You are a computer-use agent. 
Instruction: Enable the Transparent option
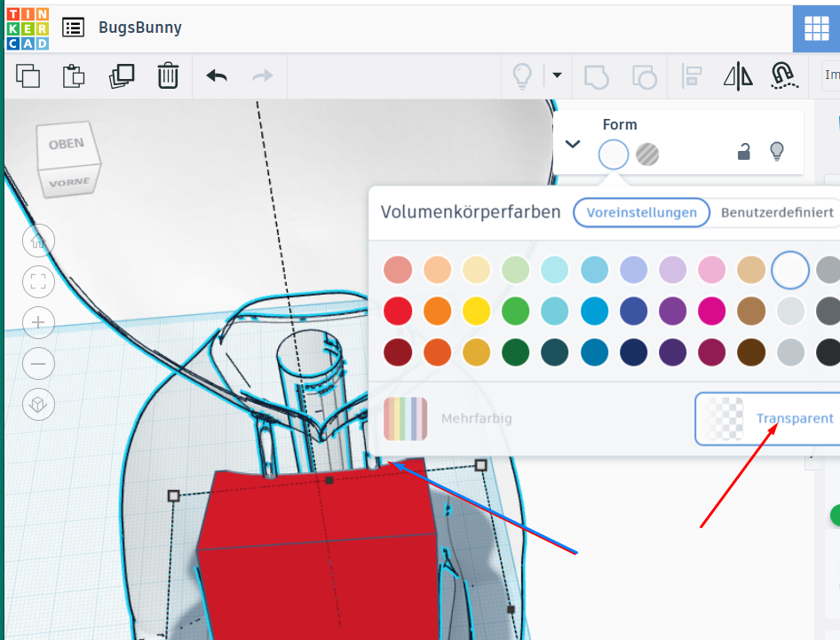[769, 418]
